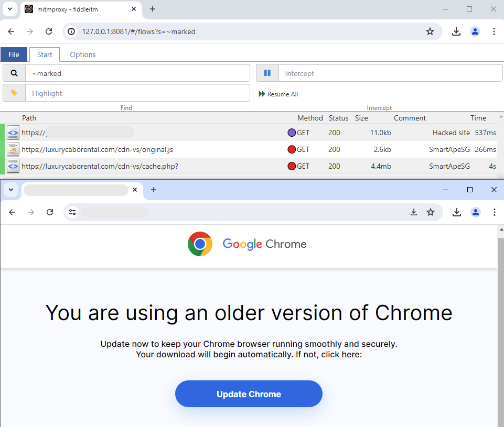504x427 pixels.
Task: Click HTML icon of cache.php row
Action: click(x=13, y=166)
